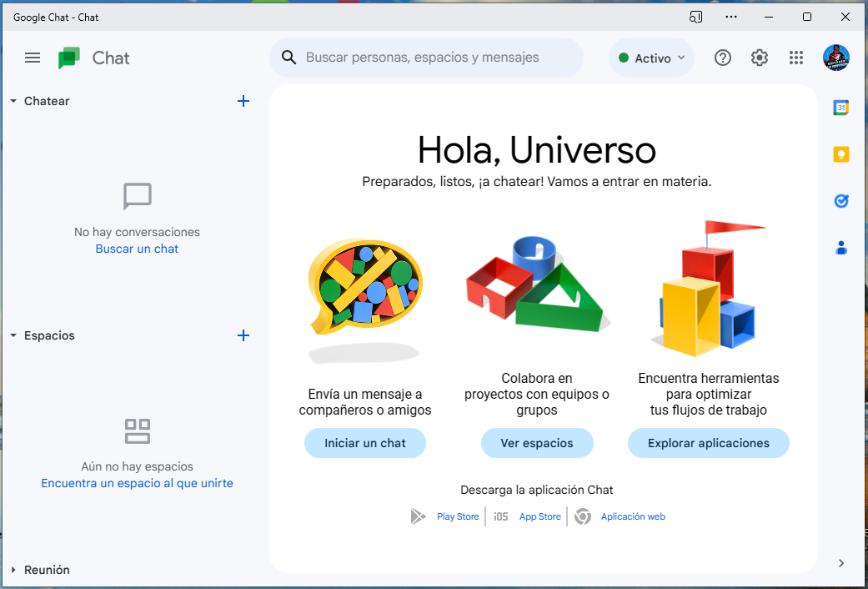The height and width of the screenshot is (589, 868).
Task: Click the iOS icon
Action: point(501,516)
